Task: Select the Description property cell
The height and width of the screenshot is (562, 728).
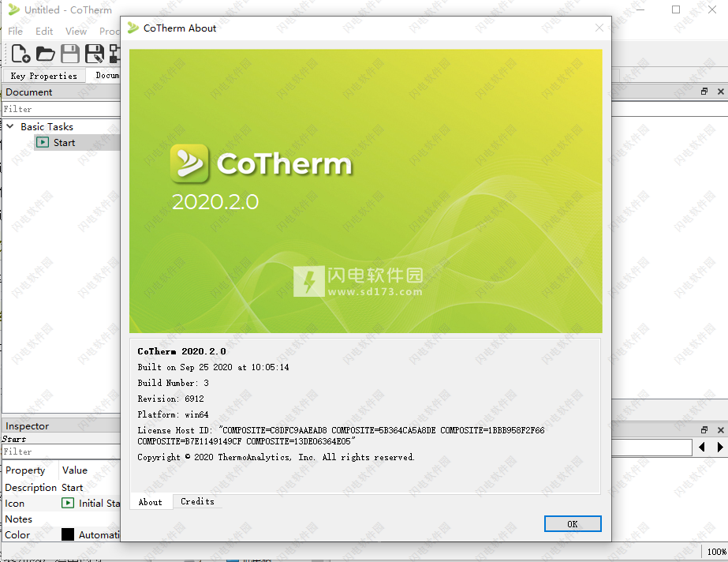Action: coord(31,487)
